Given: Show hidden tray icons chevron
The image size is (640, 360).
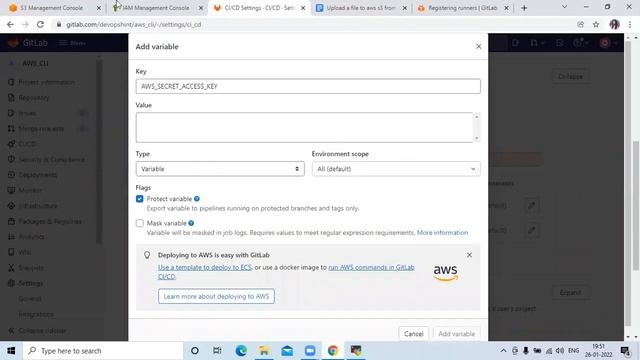Looking at the screenshot, I should coord(503,351).
